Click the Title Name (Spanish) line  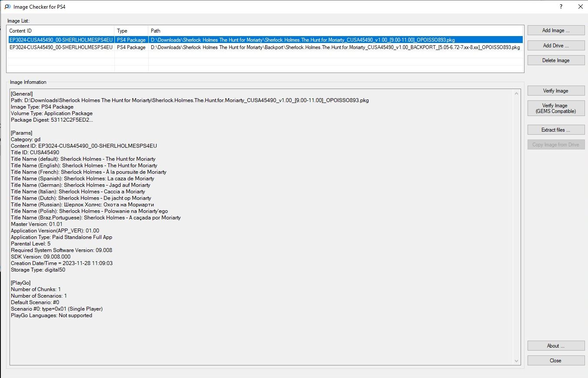82,179
